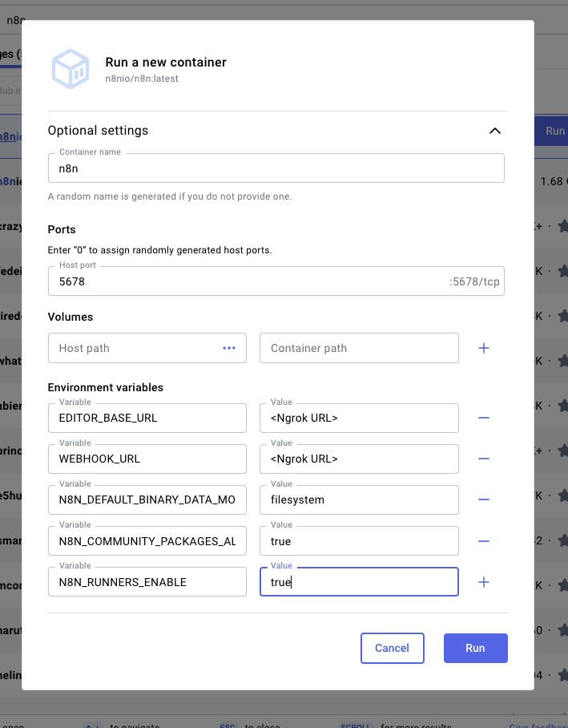Cancel the new container dialog
568x728 pixels.
392,648
